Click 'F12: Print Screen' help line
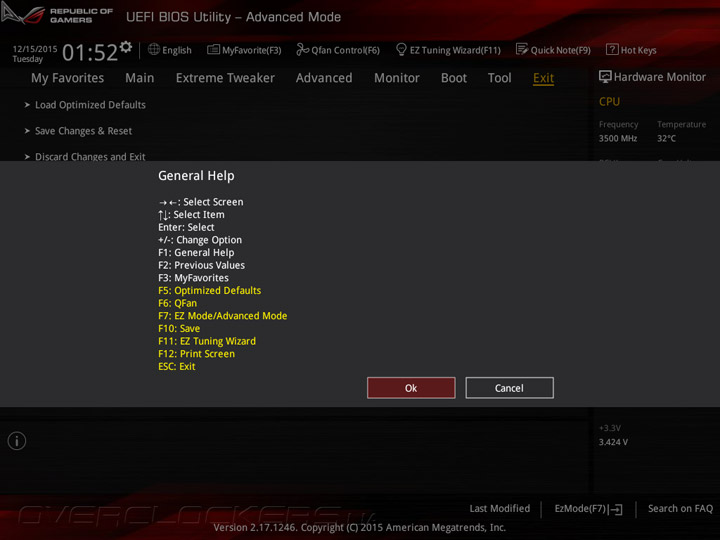This screenshot has width=720, height=540. (x=197, y=354)
